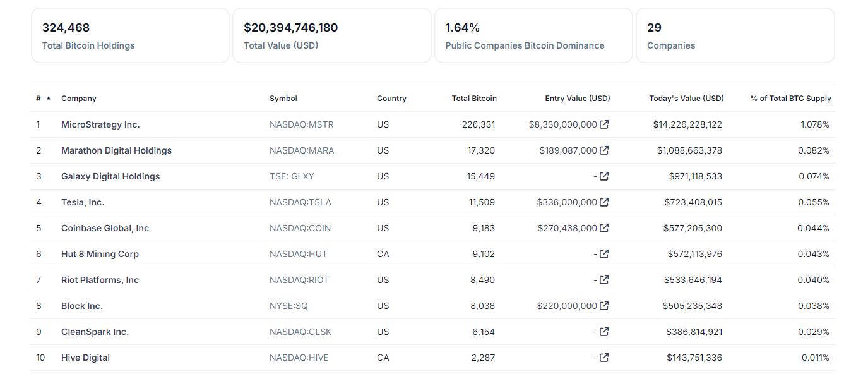Open Riot Platforms, Inc link
The width and height of the screenshot is (868, 374).
point(100,280)
